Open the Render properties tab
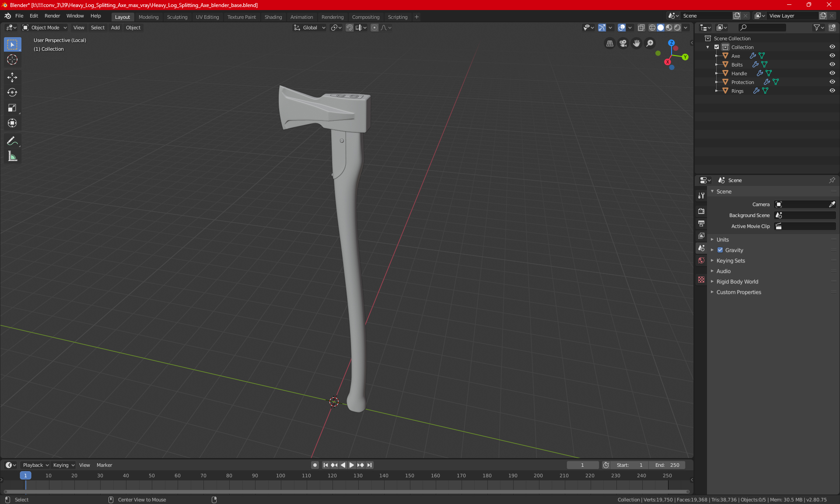This screenshot has width=840, height=504. [701, 211]
